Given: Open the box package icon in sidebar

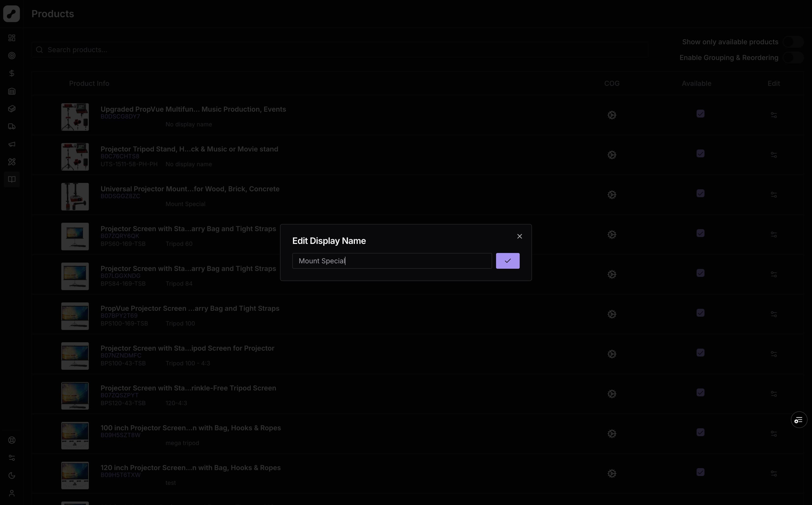Looking at the screenshot, I should (12, 109).
